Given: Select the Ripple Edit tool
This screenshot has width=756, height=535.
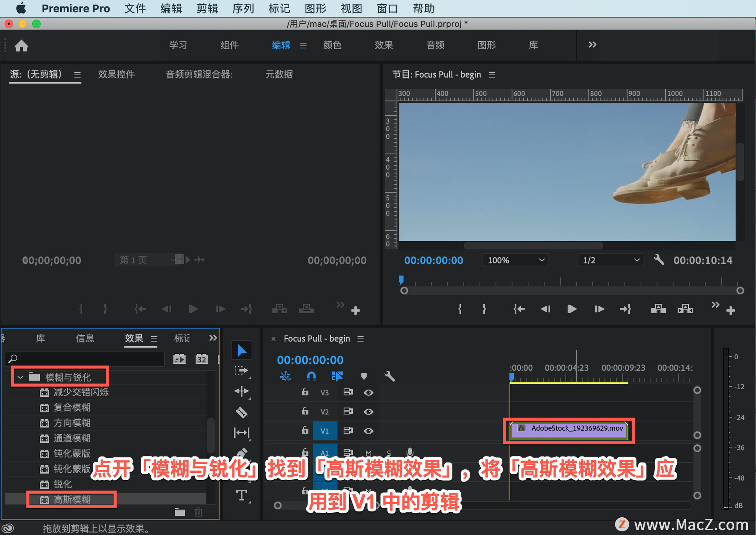Looking at the screenshot, I should coord(241,391).
